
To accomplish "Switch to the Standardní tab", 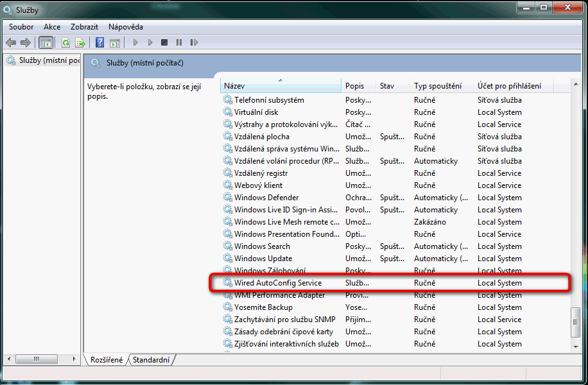I will [151, 360].
